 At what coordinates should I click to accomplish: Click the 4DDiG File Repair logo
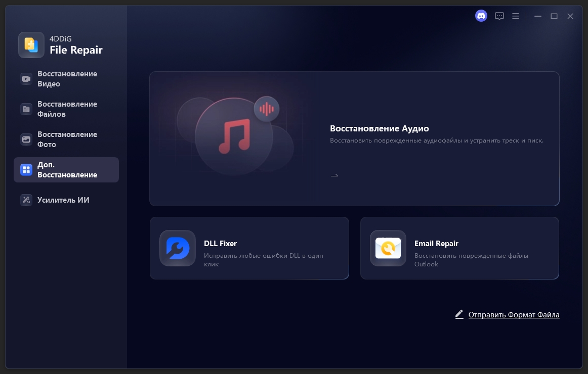click(31, 45)
